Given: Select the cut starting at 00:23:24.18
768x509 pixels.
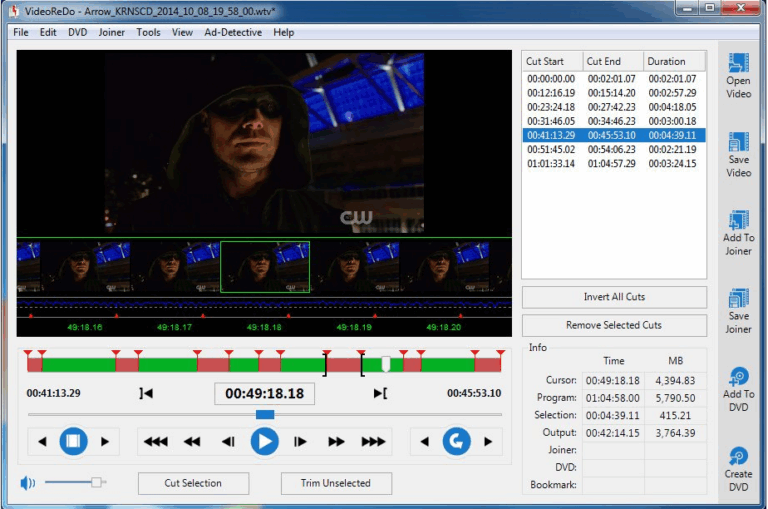Looking at the screenshot, I should pyautogui.click(x=551, y=106).
